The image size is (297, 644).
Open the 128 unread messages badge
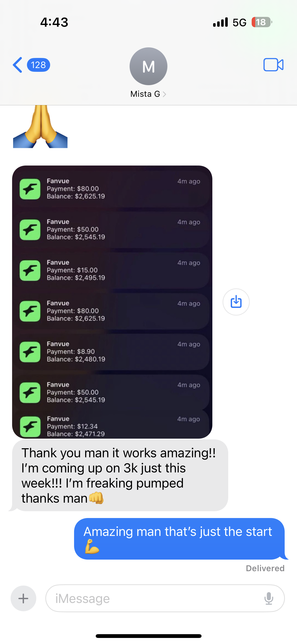point(38,65)
